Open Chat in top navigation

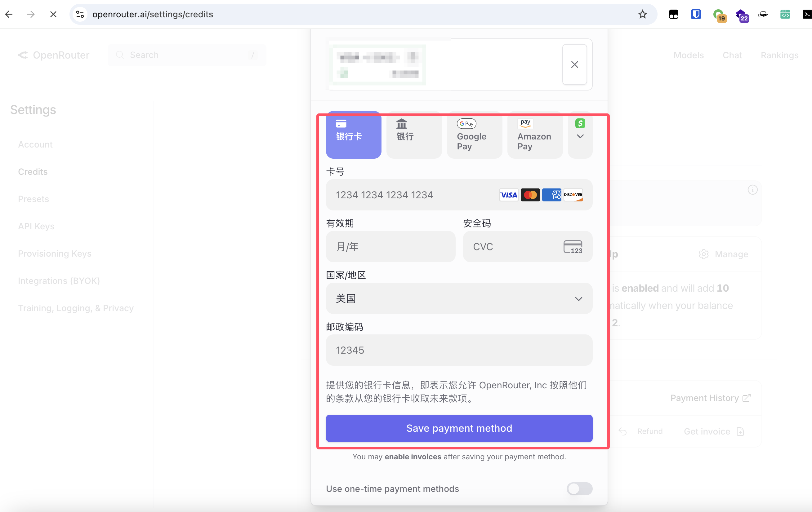click(x=732, y=55)
